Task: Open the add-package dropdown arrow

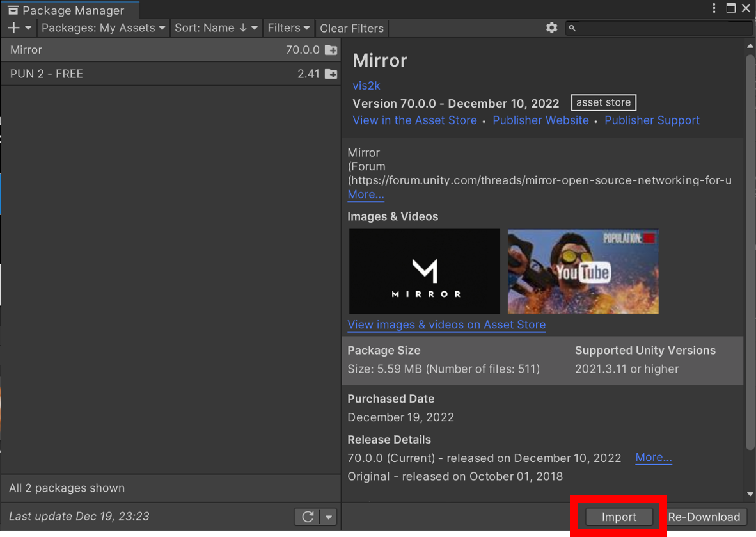Action: point(28,28)
